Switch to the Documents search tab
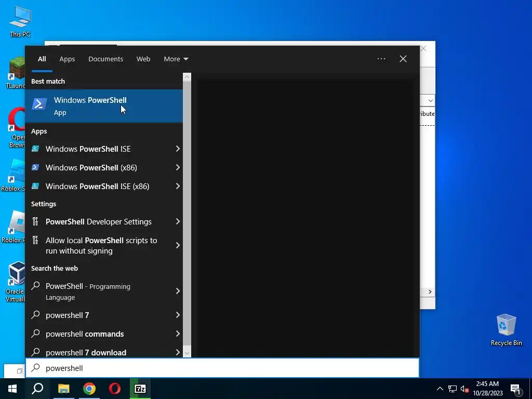The width and height of the screenshot is (532, 399). point(105,59)
